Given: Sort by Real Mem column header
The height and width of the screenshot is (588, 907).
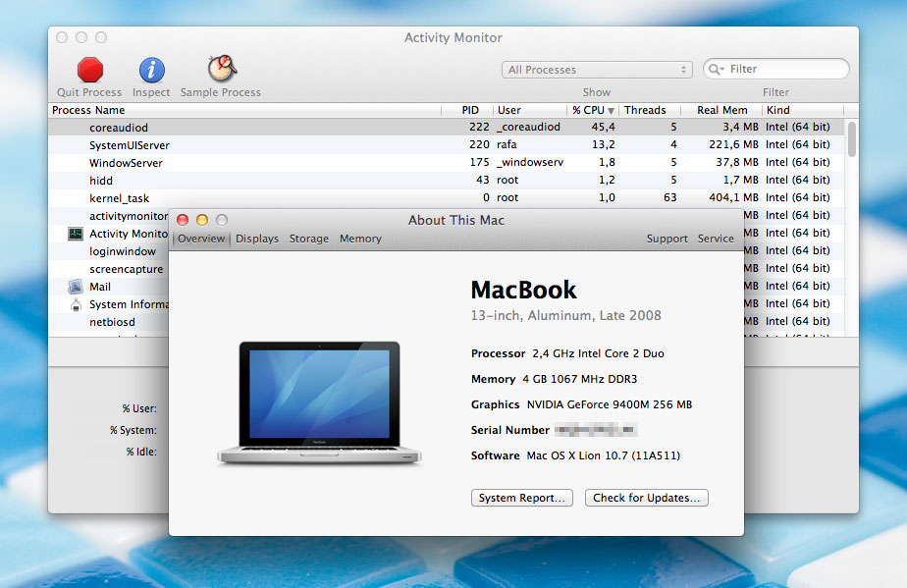Looking at the screenshot, I should pyautogui.click(x=721, y=110).
